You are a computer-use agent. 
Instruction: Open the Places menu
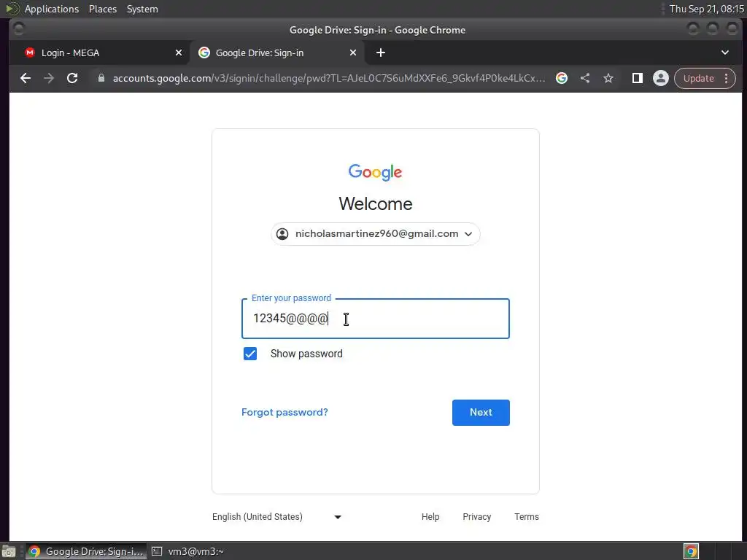(x=103, y=9)
